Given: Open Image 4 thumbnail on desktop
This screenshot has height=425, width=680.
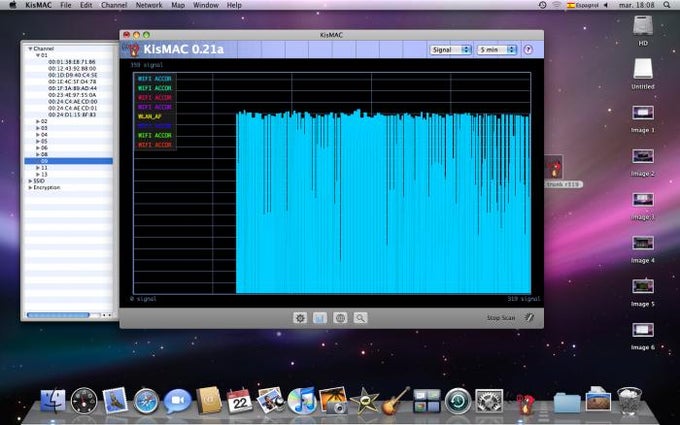Looking at the screenshot, I should tap(643, 243).
